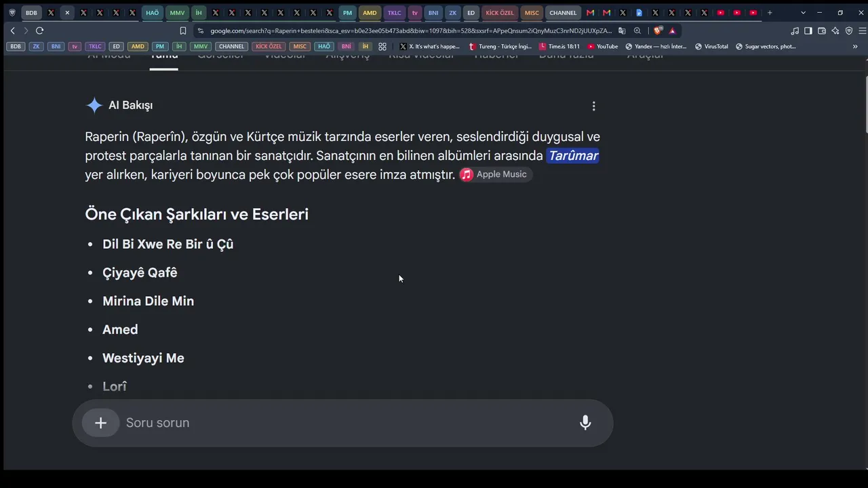
Task: Open the tab search dropdown chevron
Action: point(803,12)
